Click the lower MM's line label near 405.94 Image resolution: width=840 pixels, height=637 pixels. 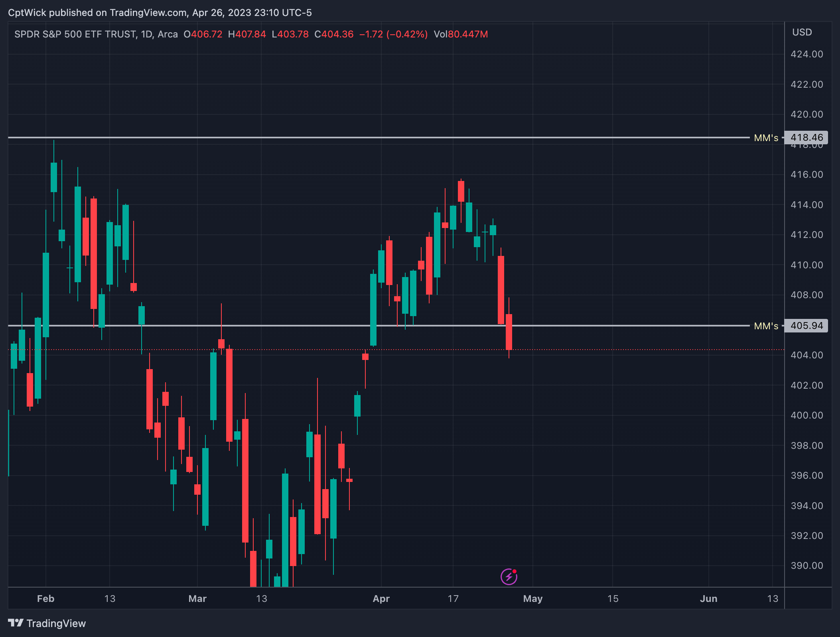click(x=766, y=326)
